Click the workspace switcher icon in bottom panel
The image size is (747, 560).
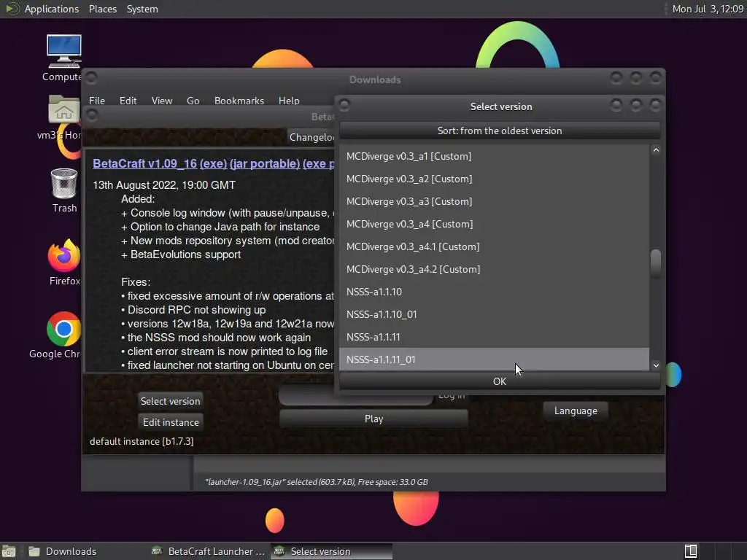click(x=691, y=551)
